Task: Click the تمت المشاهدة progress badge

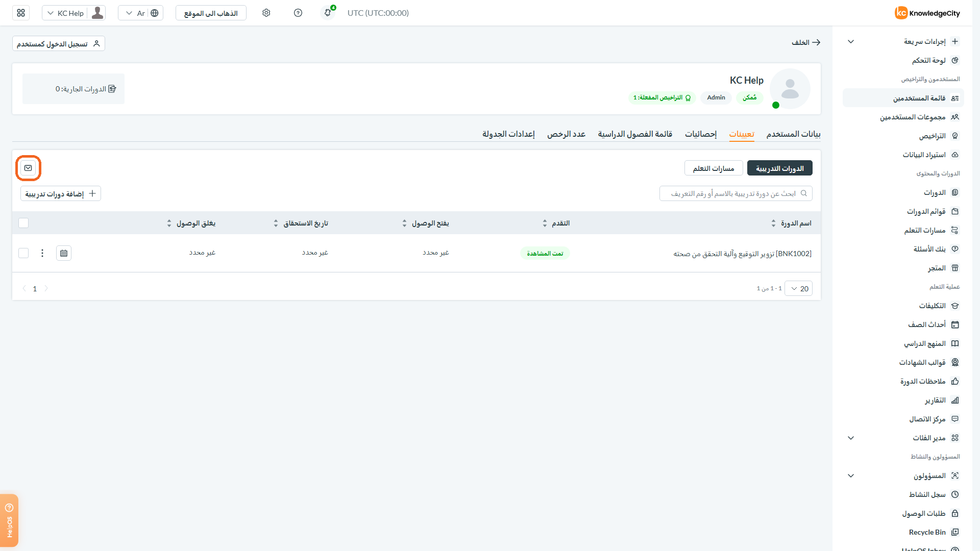Action: click(545, 253)
